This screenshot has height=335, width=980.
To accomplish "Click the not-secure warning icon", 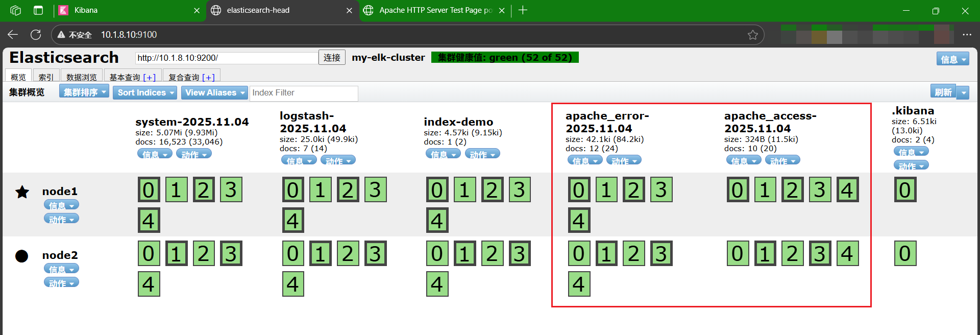I will (x=61, y=35).
